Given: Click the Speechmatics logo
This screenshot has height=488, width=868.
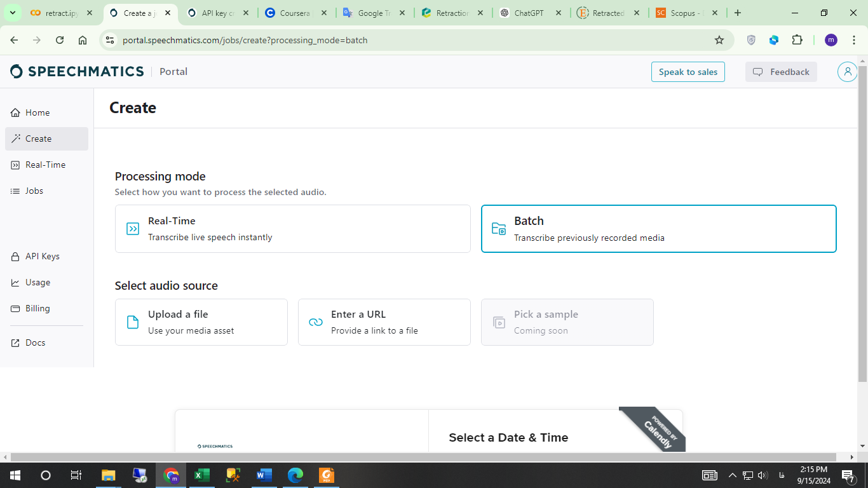Looking at the screenshot, I should click(x=78, y=72).
